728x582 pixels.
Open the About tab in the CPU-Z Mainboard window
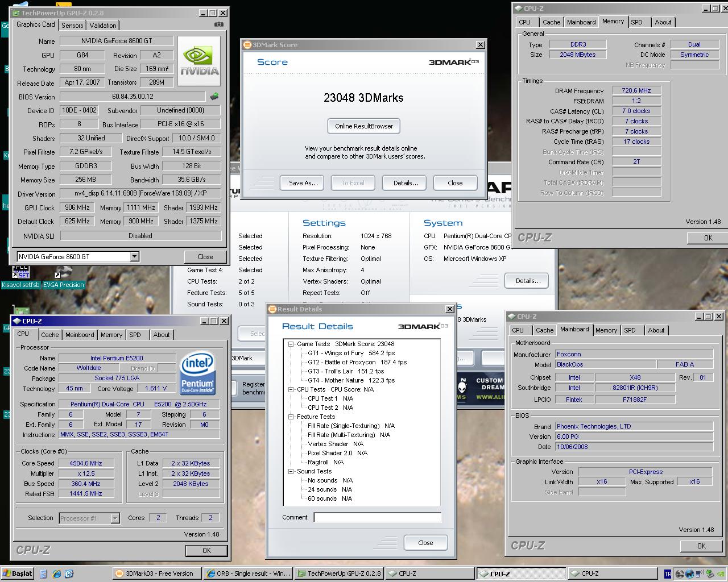point(656,330)
